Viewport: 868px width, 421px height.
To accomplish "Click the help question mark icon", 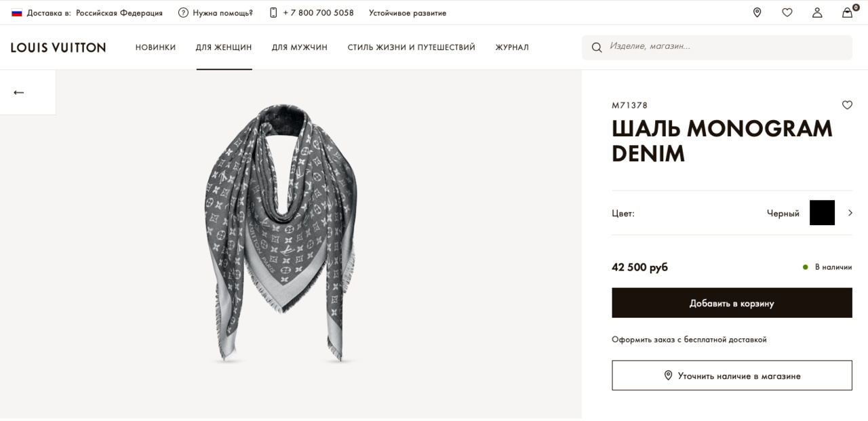I will point(183,13).
